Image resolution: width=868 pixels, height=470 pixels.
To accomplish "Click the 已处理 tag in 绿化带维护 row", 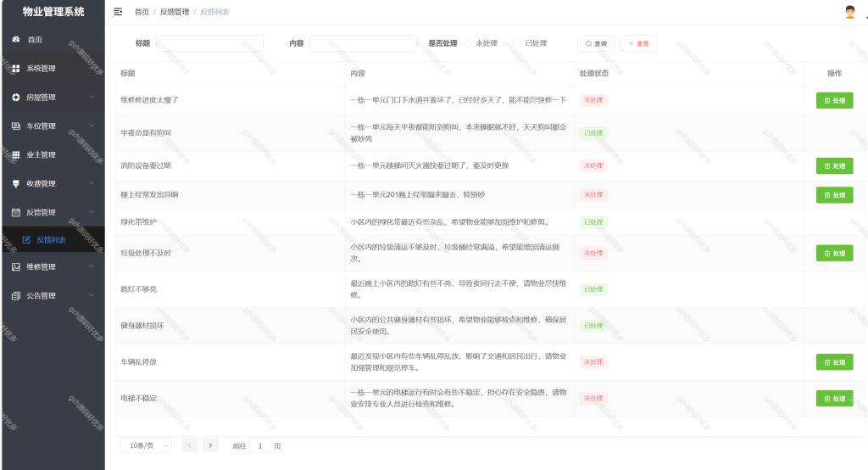I will coord(593,222).
